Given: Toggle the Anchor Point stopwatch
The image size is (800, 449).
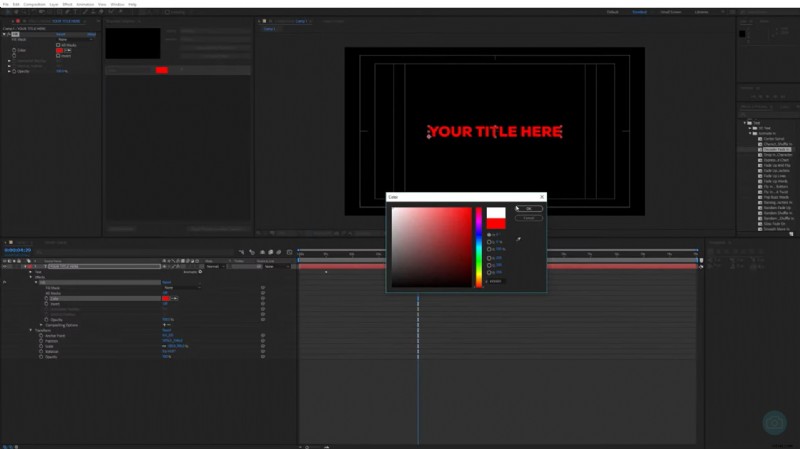Looking at the screenshot, I should pyautogui.click(x=41, y=335).
